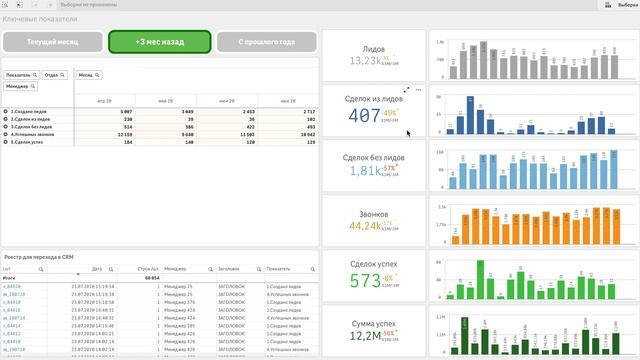Click the июн 20 column header
This screenshot has width=640, height=360.
click(227, 101)
